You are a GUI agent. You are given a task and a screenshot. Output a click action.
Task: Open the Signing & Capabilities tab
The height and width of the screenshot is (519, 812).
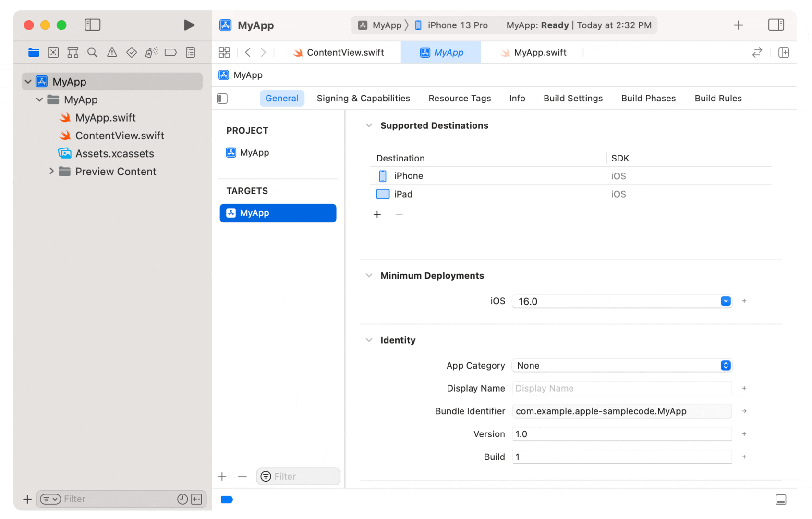(x=363, y=99)
